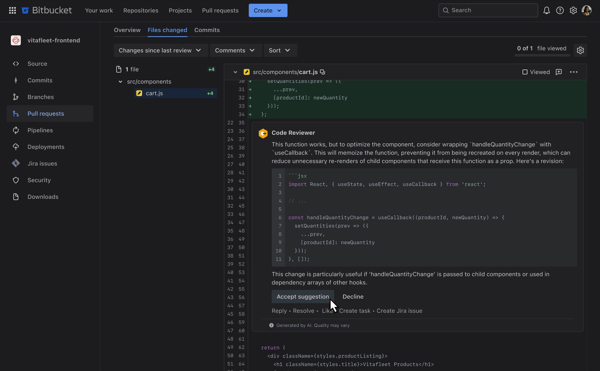This screenshot has width=600, height=371.
Task: Open Projects menu
Action: (x=180, y=10)
